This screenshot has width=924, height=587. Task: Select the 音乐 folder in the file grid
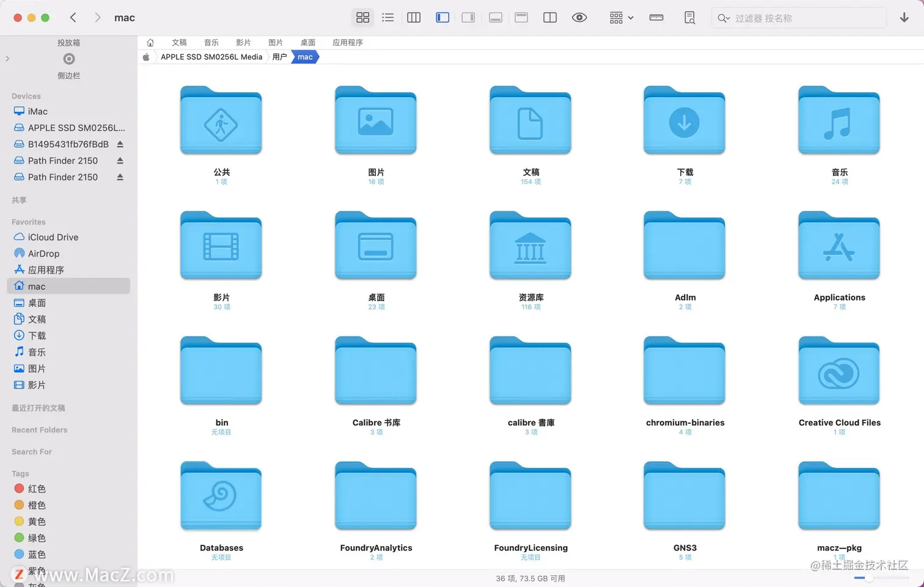[839, 120]
